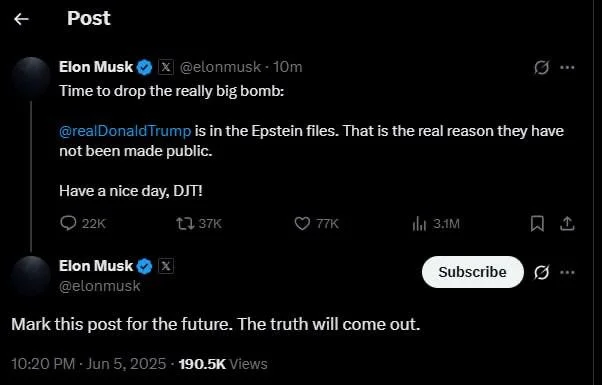Open the @realDonaldTrump mention link
Viewport: 602px width, 385px height.
(125, 131)
